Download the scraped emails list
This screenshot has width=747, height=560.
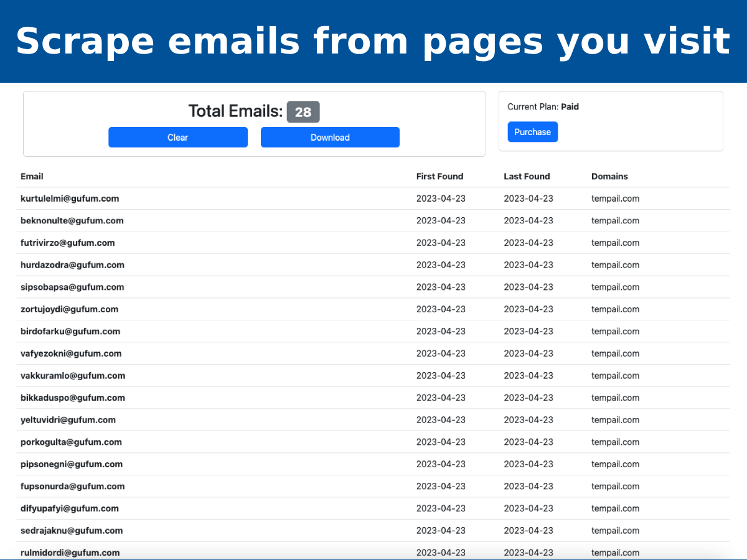[330, 138]
